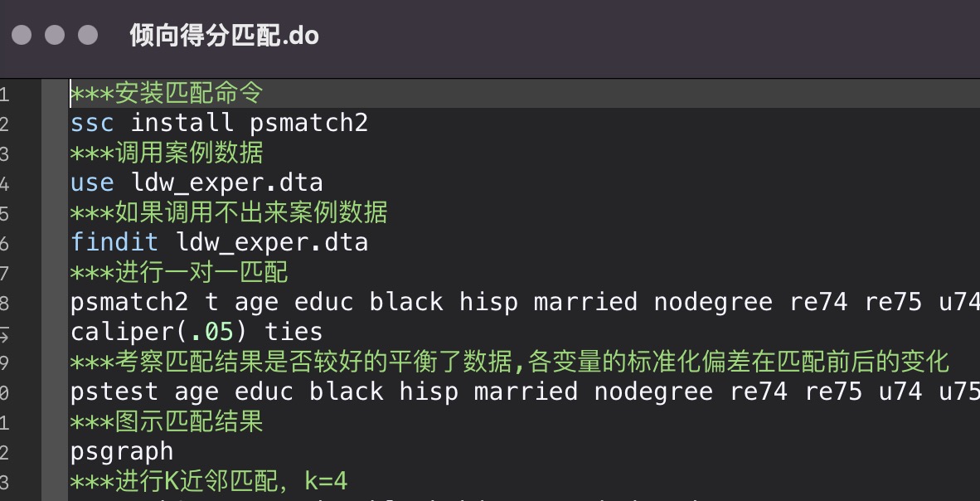Image resolution: width=980 pixels, height=501 pixels.
Task: Click 'married' in the pstest line
Action: (x=525, y=392)
